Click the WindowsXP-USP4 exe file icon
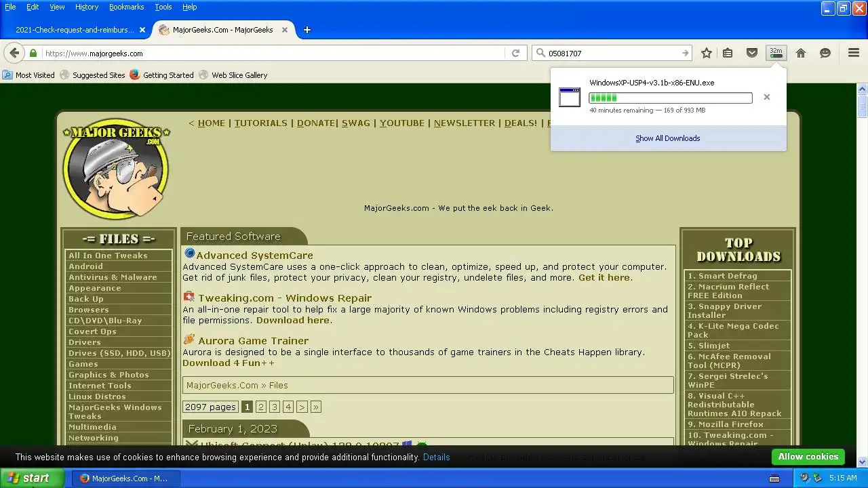 point(570,97)
